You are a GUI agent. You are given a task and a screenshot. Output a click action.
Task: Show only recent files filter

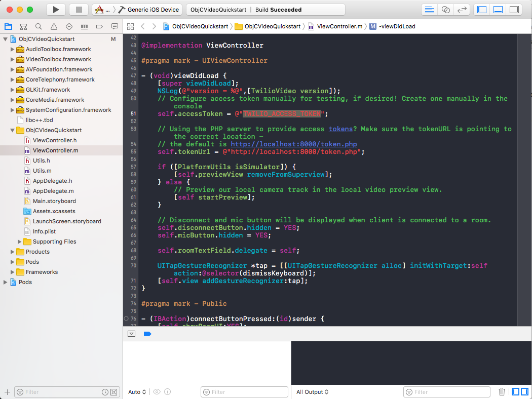[x=105, y=392]
